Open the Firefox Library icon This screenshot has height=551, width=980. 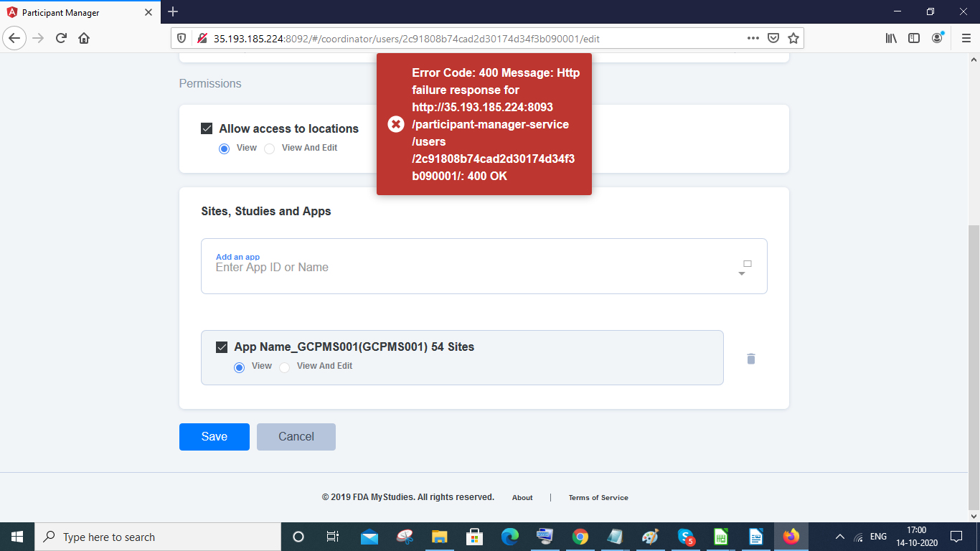coord(890,38)
